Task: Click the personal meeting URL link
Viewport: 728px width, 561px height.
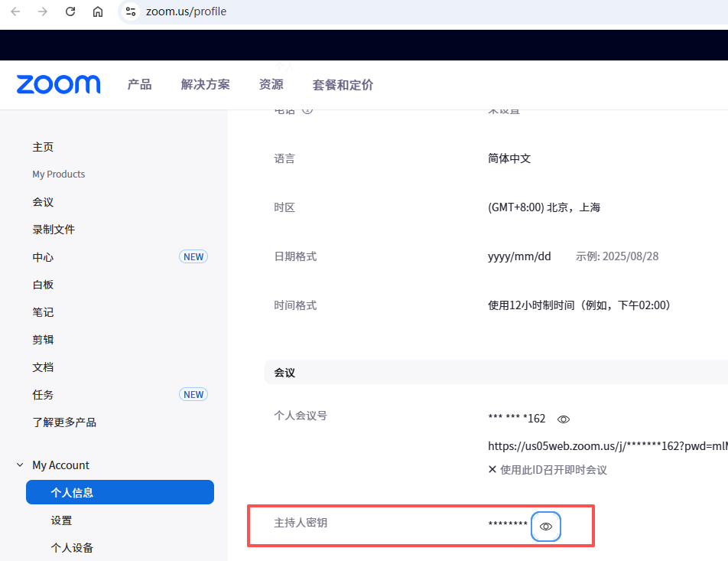Action: point(607,446)
